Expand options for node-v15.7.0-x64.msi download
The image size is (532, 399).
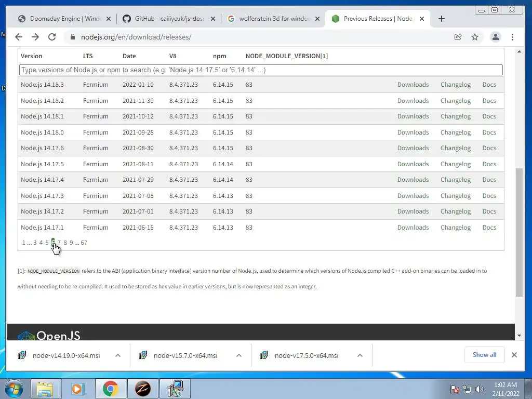click(239, 355)
